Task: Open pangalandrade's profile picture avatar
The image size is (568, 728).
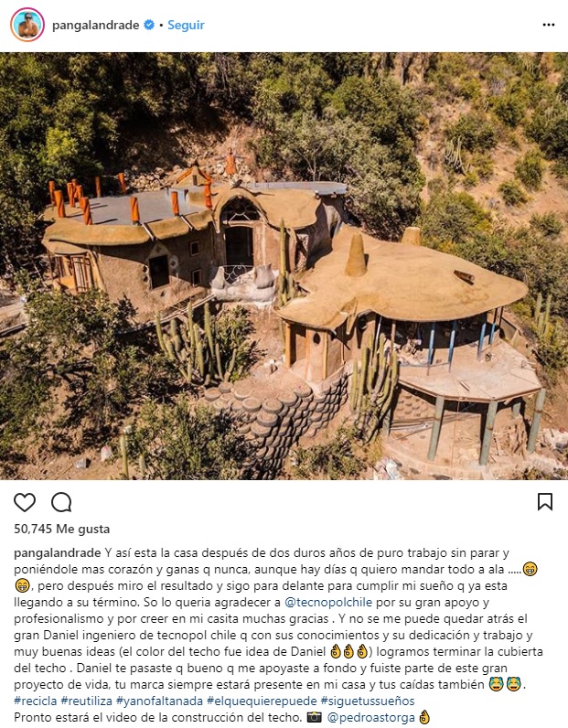Action: pyautogui.click(x=27, y=25)
